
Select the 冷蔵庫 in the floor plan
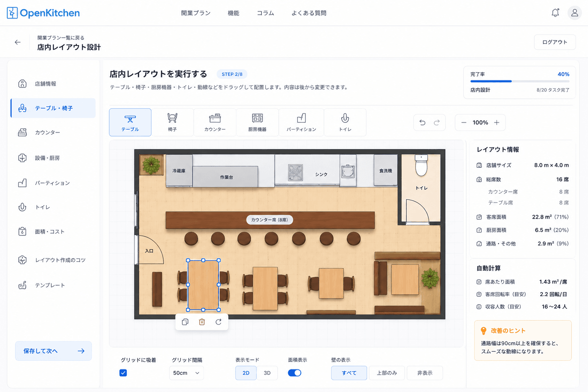click(x=179, y=171)
